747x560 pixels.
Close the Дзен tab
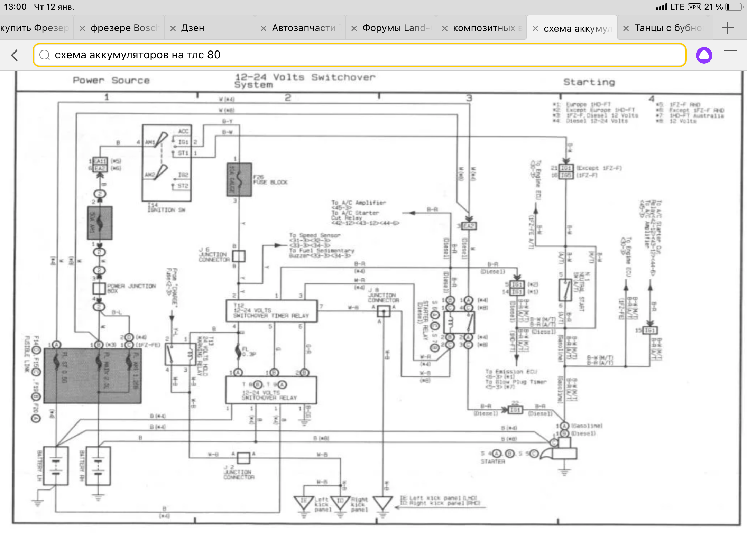tap(173, 28)
